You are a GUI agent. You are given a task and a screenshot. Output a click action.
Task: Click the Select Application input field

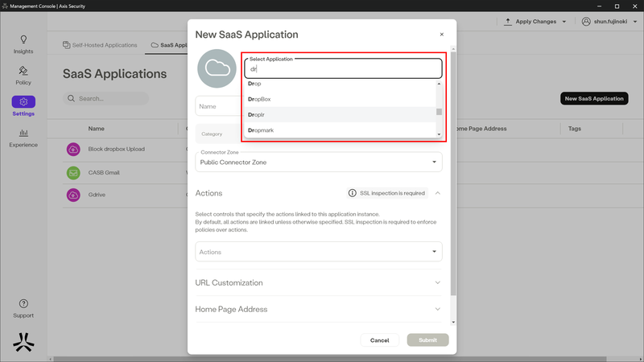click(343, 68)
